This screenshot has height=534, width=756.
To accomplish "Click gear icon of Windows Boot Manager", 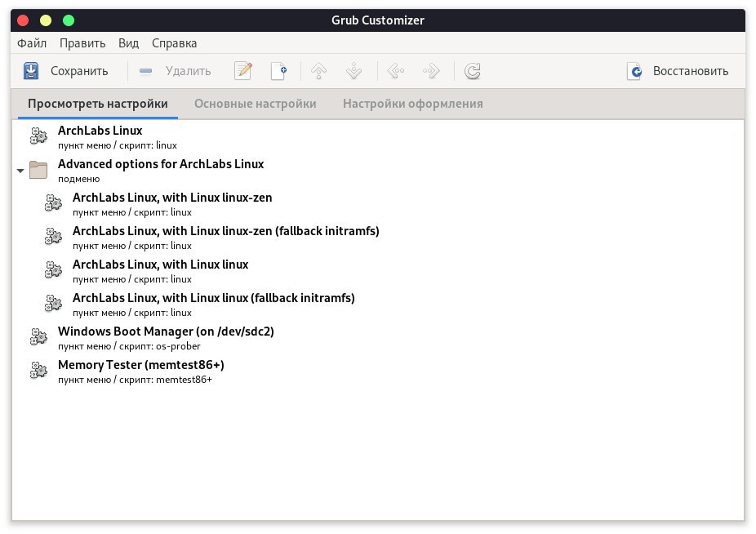I will pyautogui.click(x=38, y=337).
